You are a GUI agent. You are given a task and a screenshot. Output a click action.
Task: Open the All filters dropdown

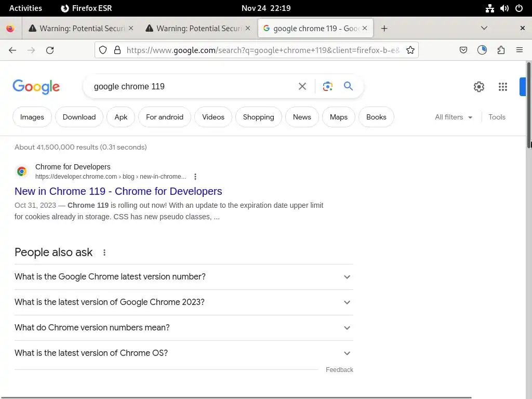tap(454, 117)
